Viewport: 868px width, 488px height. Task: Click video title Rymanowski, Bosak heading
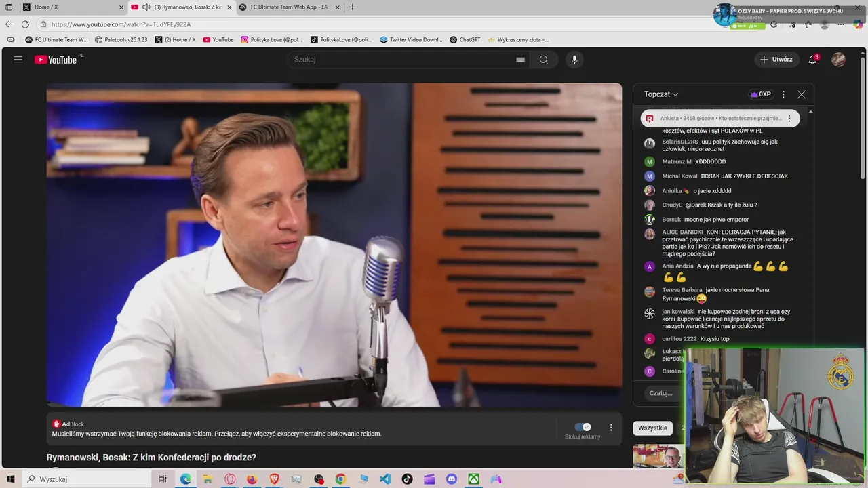coord(151,457)
